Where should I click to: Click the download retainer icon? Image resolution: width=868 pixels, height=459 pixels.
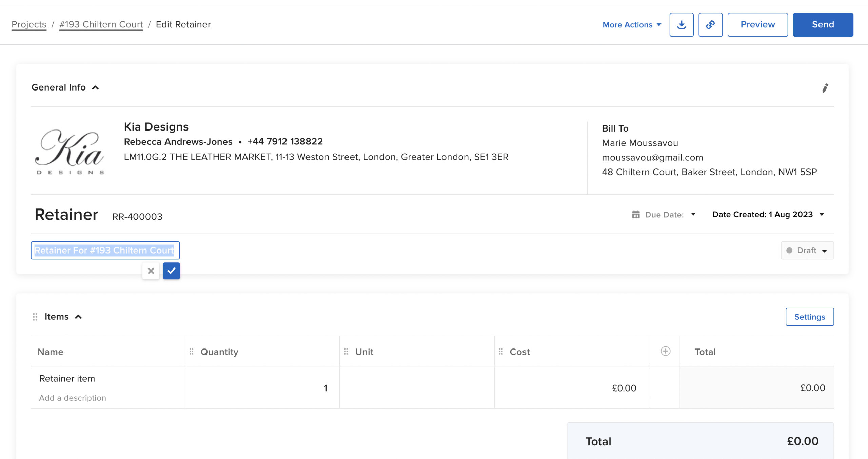(681, 25)
